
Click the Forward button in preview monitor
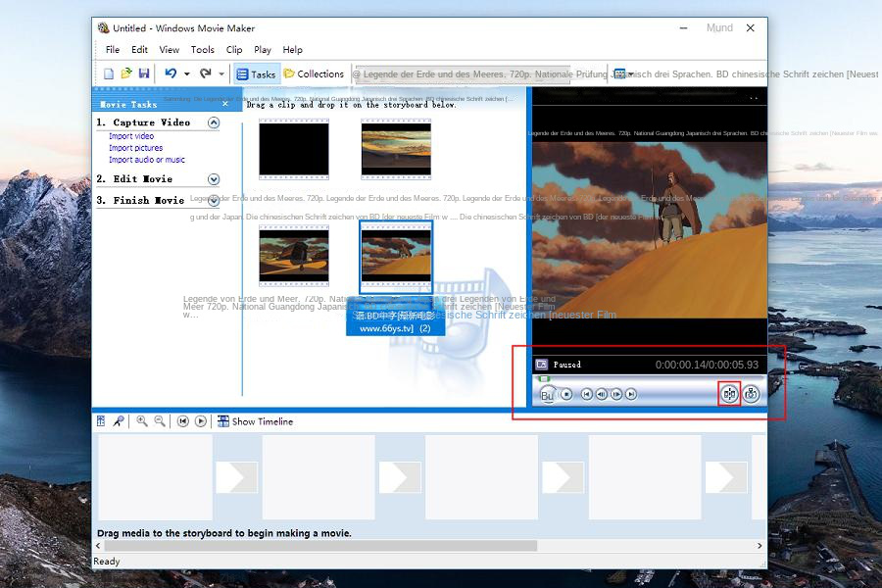click(x=631, y=394)
